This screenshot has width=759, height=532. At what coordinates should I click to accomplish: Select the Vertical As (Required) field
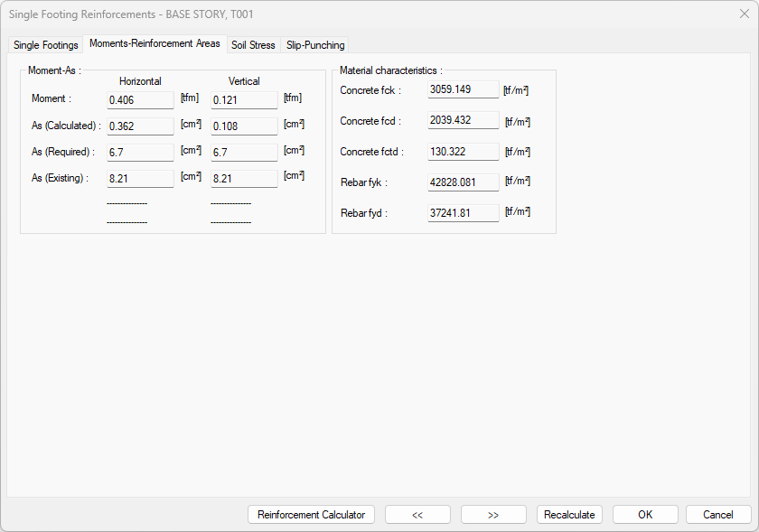[x=244, y=153]
